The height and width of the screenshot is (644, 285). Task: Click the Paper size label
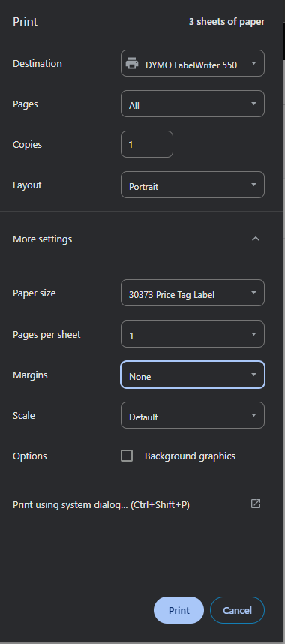(x=34, y=293)
